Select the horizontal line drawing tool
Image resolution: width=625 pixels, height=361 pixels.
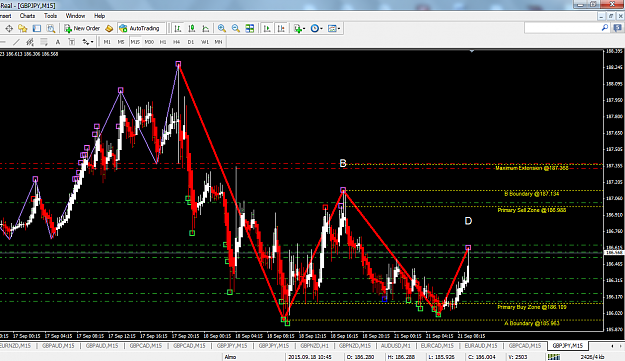click(3, 42)
